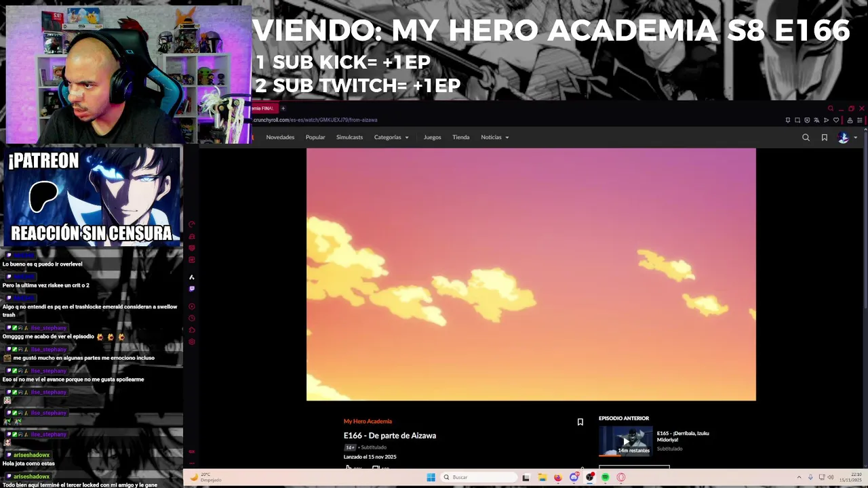868x488 pixels.
Task: Click the Windows Start button
Action: click(x=431, y=477)
